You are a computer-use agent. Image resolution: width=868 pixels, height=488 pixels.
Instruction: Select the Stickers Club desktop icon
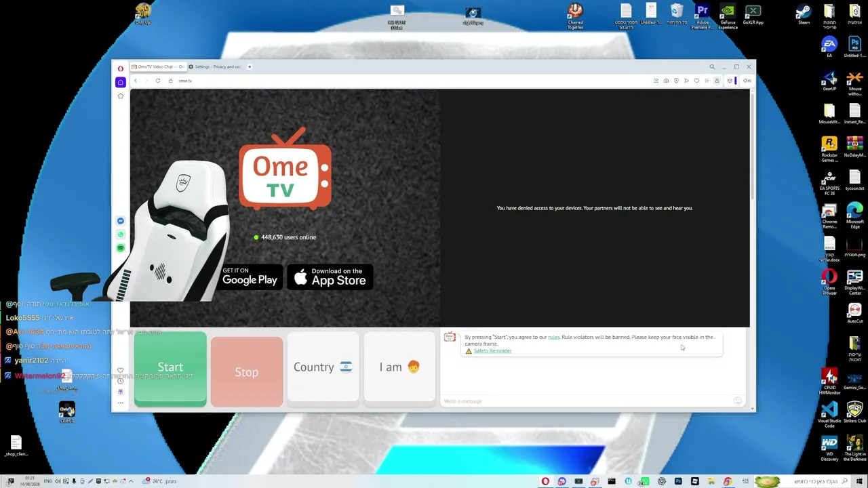point(854,412)
